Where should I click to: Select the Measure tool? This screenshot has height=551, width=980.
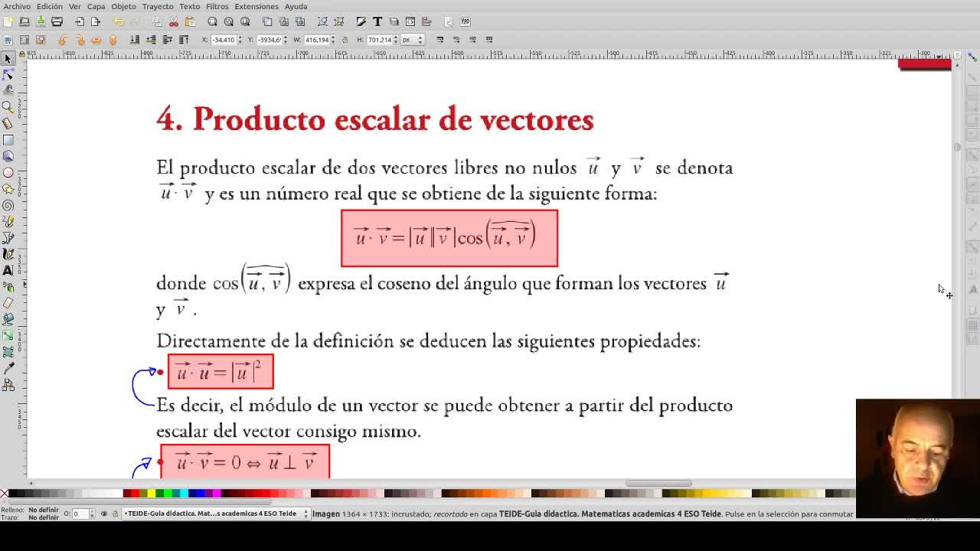pos(8,123)
